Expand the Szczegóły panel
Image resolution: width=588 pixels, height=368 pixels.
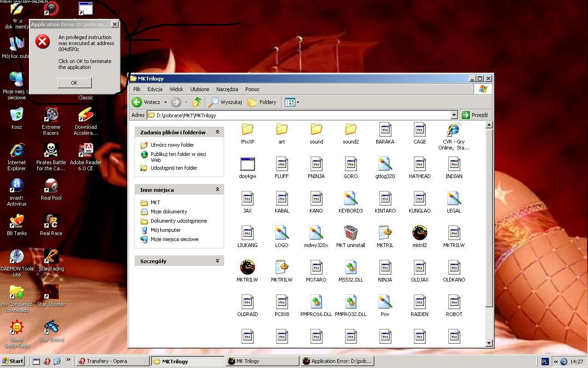pos(217,261)
